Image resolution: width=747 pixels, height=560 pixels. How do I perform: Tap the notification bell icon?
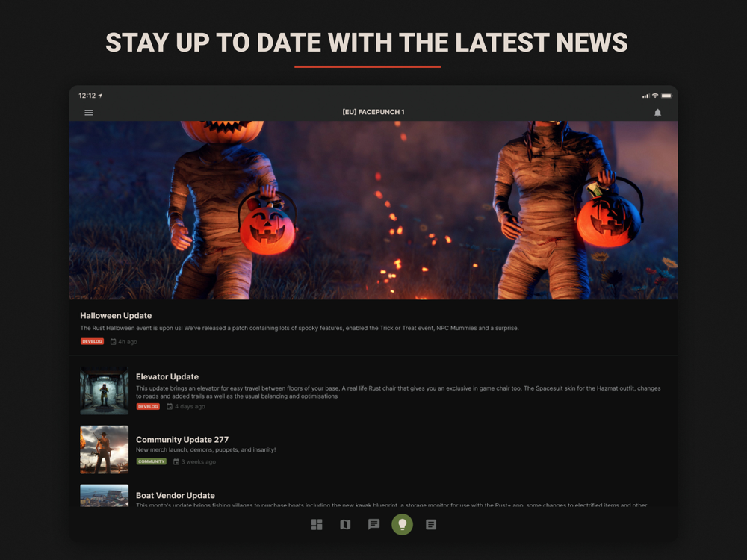tap(657, 113)
